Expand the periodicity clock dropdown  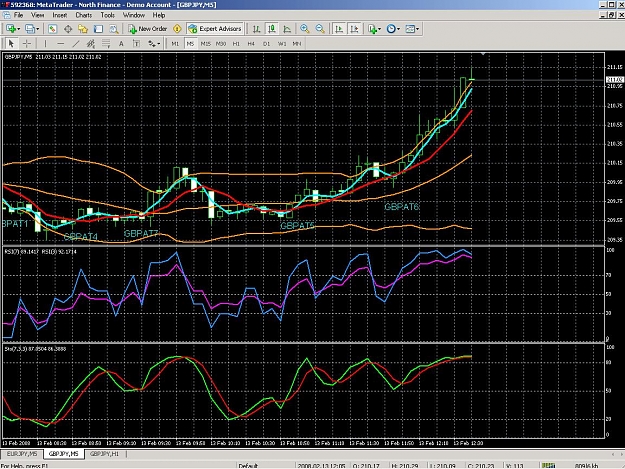(393, 29)
